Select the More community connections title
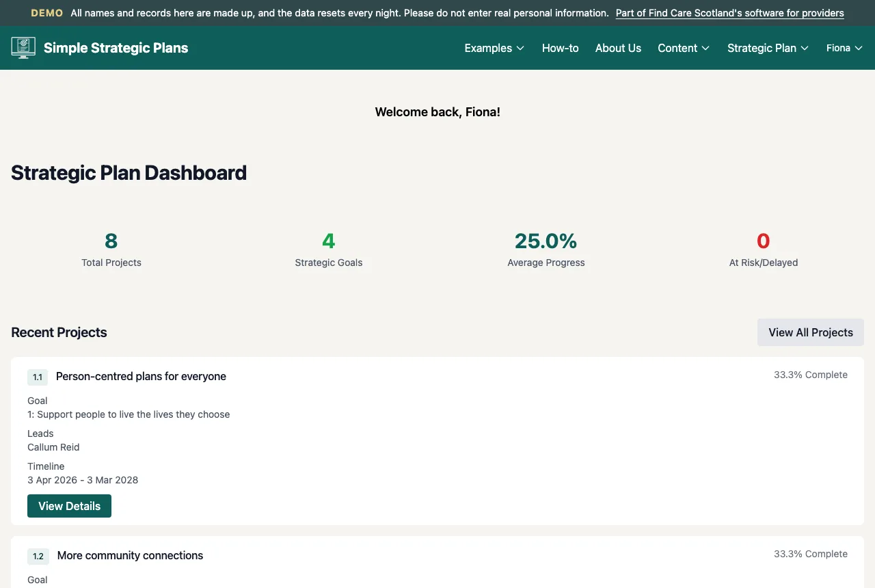Viewport: 875px width, 588px height. (x=130, y=555)
